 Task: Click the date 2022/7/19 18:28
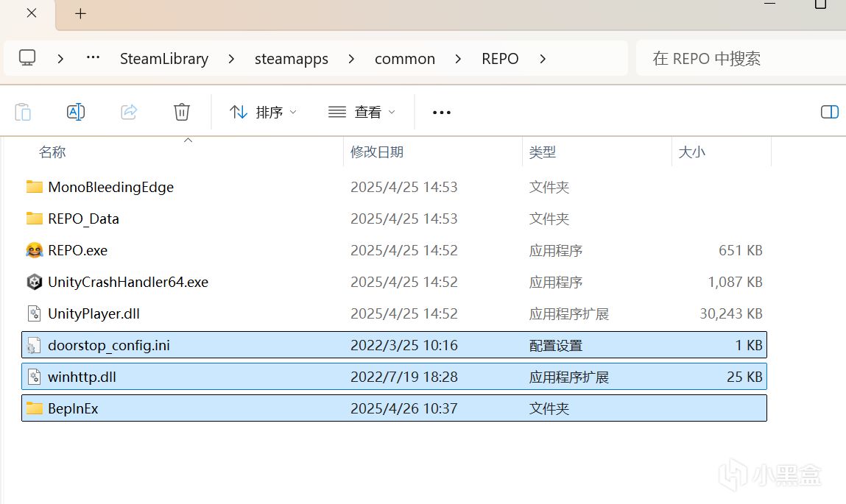pyautogui.click(x=404, y=377)
